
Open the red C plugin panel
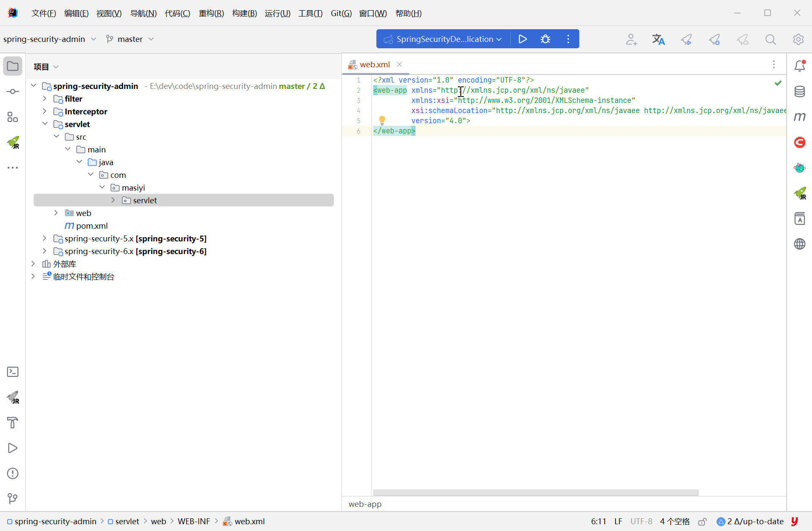click(800, 142)
